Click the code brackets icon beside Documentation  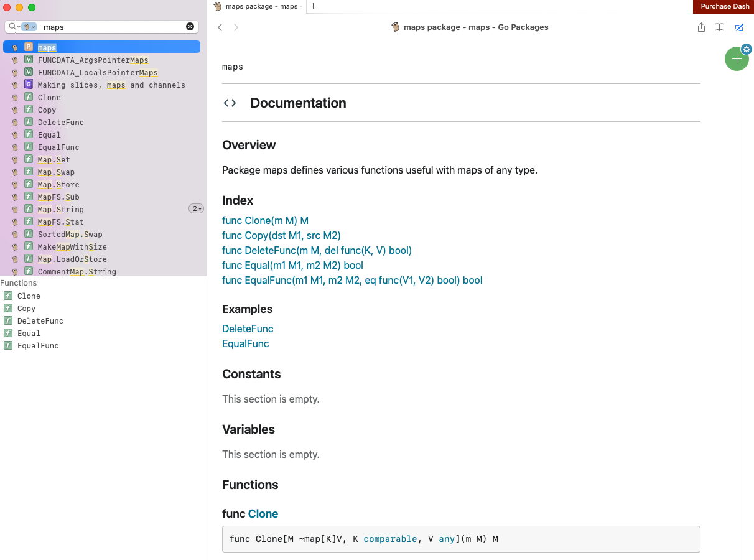tap(230, 103)
